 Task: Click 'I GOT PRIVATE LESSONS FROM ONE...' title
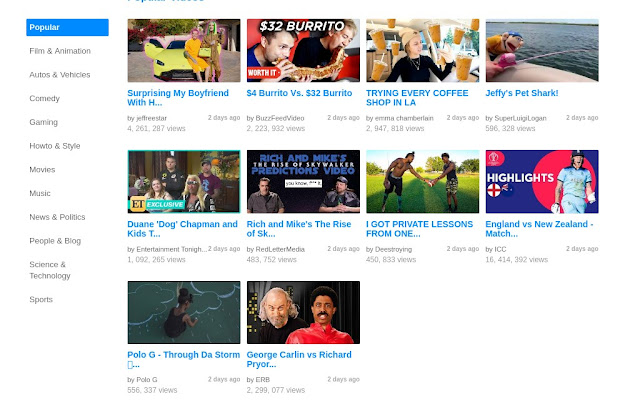420,229
